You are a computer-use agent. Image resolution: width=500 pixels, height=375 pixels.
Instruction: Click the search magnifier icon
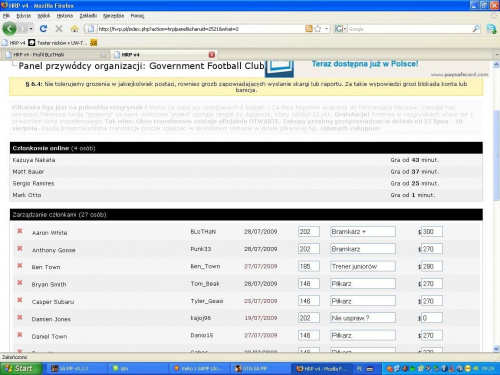point(476,29)
